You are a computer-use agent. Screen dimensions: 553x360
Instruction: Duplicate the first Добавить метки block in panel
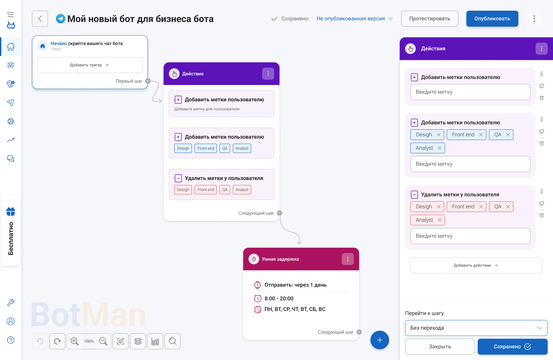pos(542,86)
